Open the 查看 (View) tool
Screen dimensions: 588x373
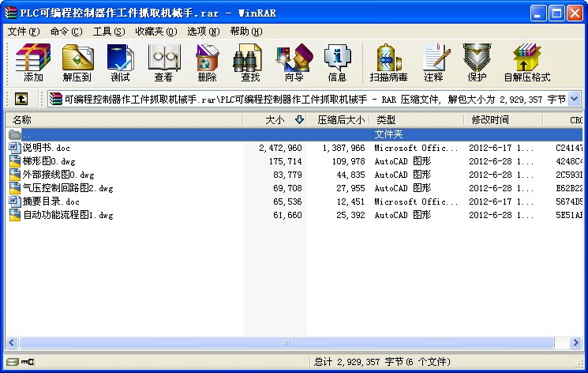click(163, 63)
